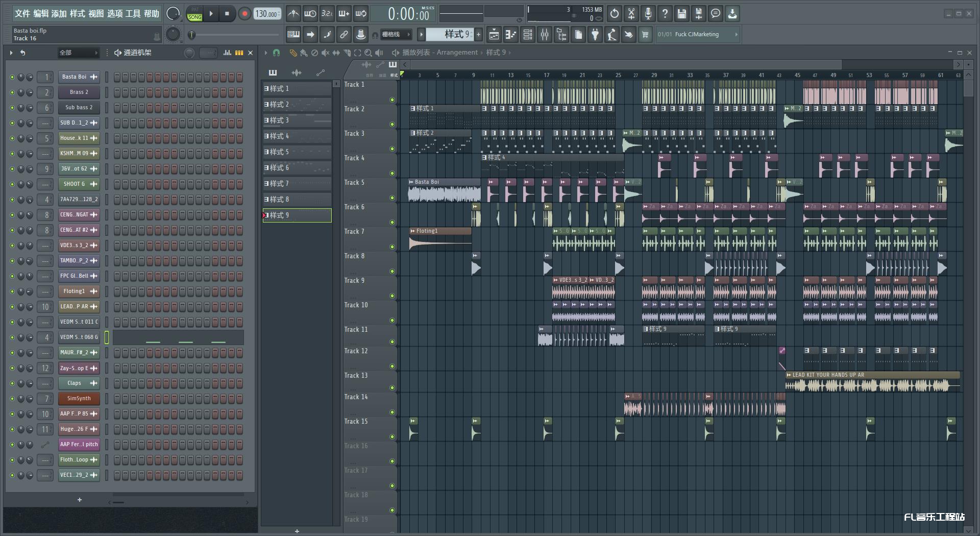
Task: Click the channel rack swing knob
Action: pyautogui.click(x=189, y=53)
